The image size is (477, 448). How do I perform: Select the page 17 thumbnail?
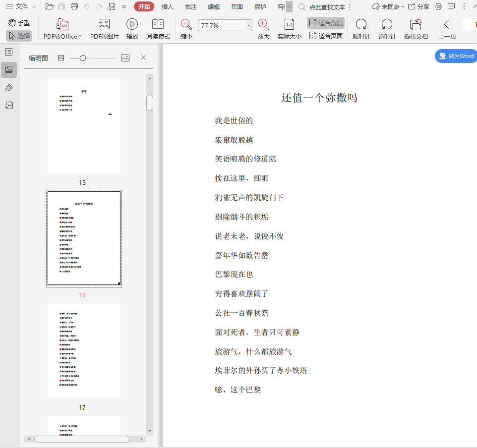(x=84, y=351)
